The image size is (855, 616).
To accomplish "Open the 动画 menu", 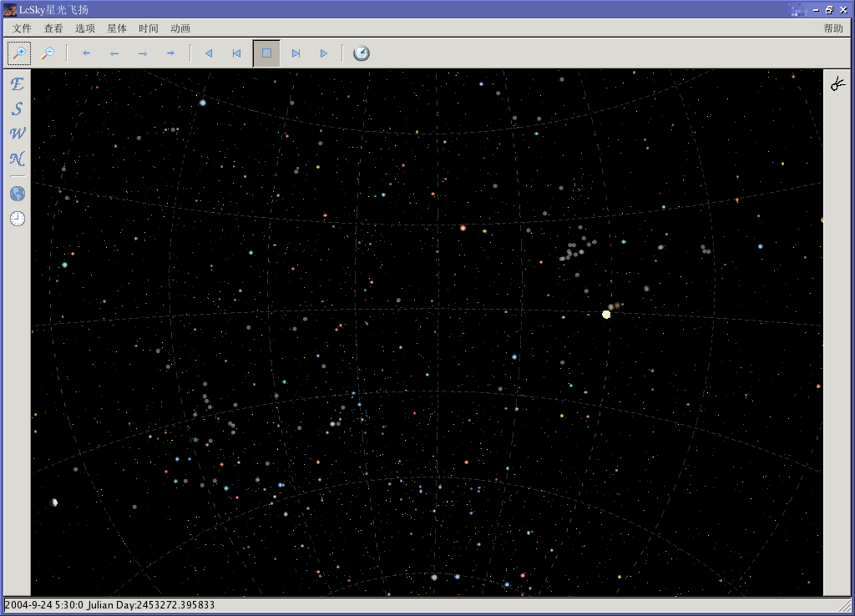I will (x=180, y=28).
